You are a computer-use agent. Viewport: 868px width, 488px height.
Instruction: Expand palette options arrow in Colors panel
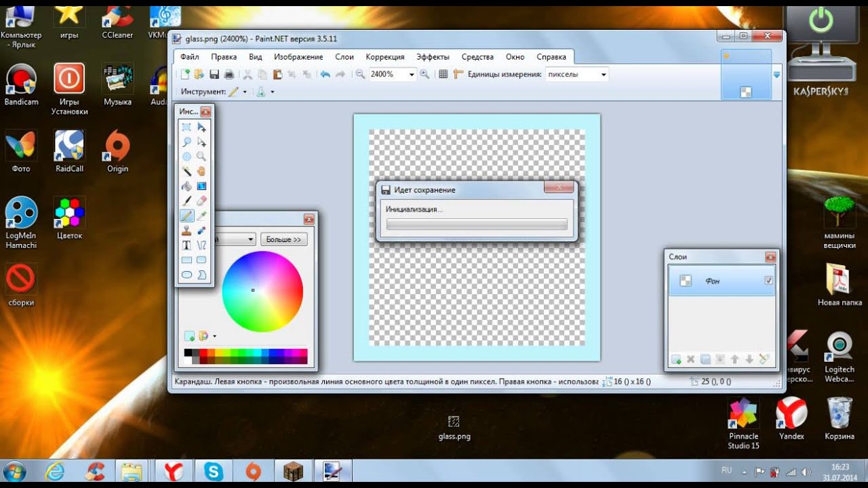pos(215,335)
